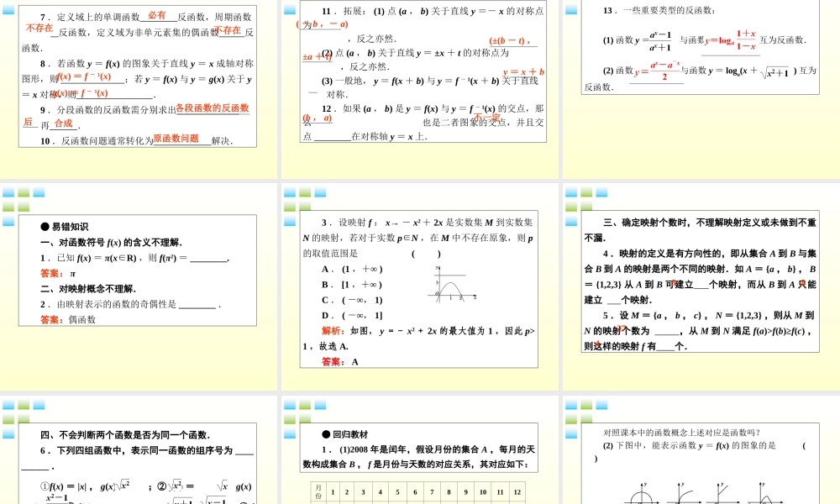Open the slide '对照课本中的函数概念' thumbnail
Image resolution: width=840 pixels, height=504 pixels.
coord(701,450)
